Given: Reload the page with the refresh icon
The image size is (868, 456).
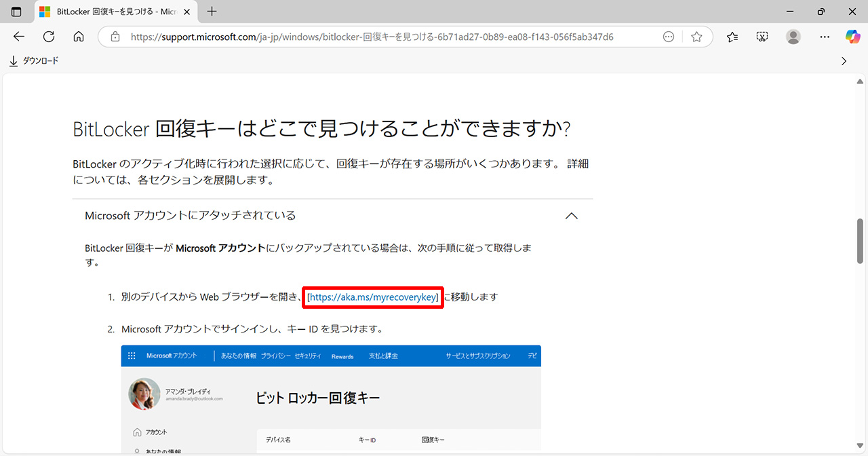Looking at the screenshot, I should tap(49, 37).
